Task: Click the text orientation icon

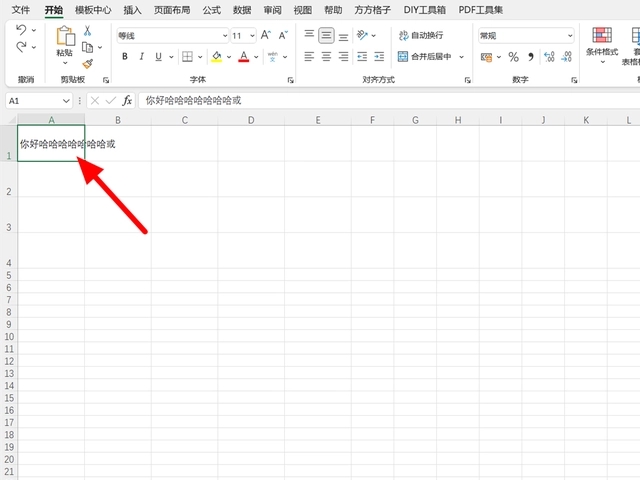Action: click(362, 35)
